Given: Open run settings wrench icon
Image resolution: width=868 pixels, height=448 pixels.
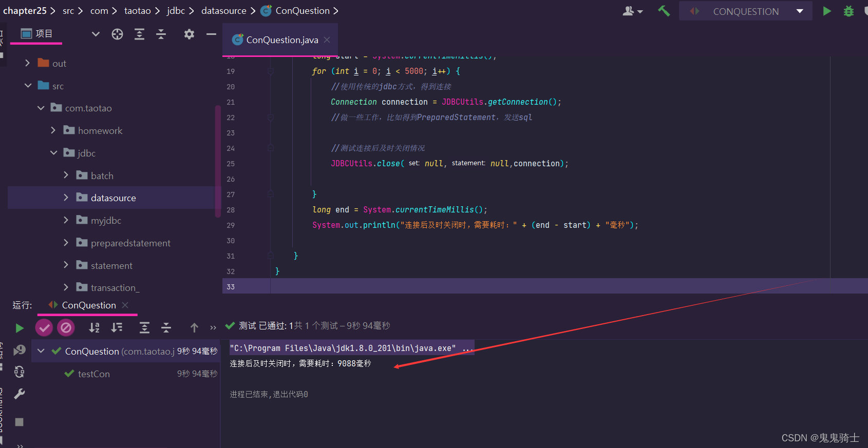Looking at the screenshot, I should pos(19,394).
